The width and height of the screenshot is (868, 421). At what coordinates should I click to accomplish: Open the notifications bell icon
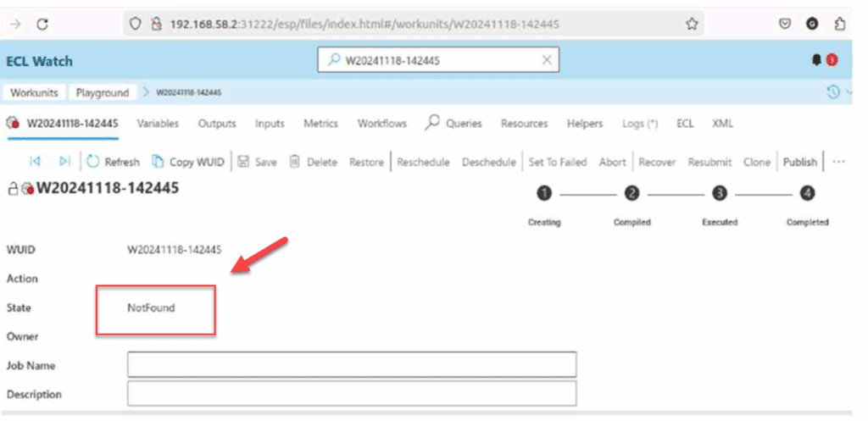816,60
